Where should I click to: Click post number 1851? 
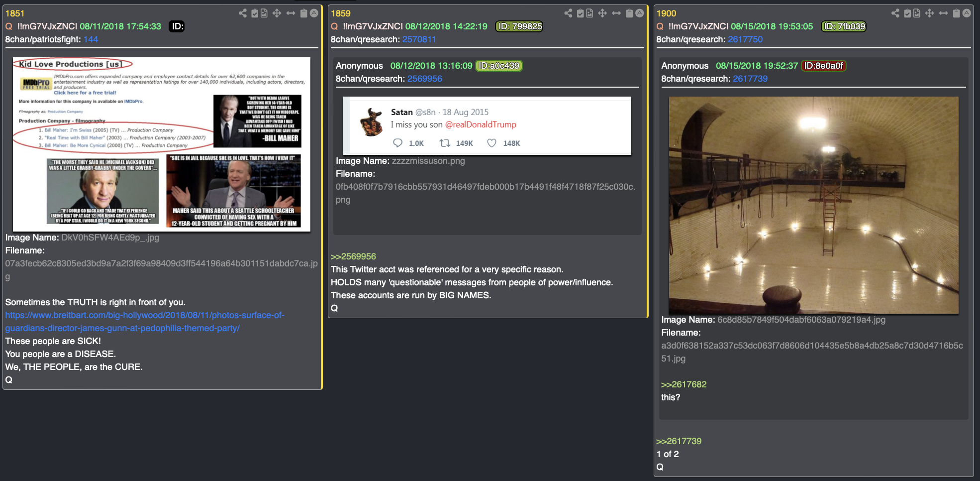pos(15,13)
